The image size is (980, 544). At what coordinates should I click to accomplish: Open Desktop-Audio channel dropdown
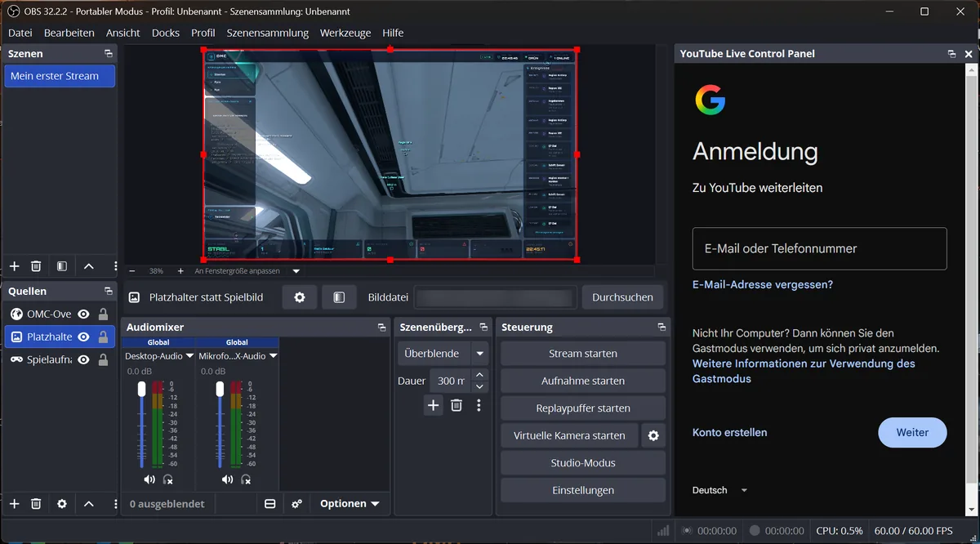coord(189,356)
